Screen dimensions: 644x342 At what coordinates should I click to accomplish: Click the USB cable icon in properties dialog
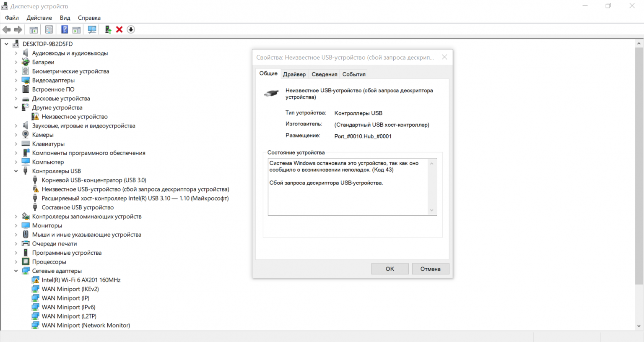271,93
